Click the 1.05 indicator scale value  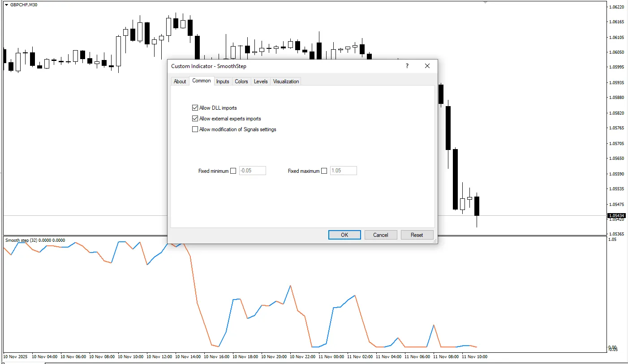pyautogui.click(x=613, y=240)
